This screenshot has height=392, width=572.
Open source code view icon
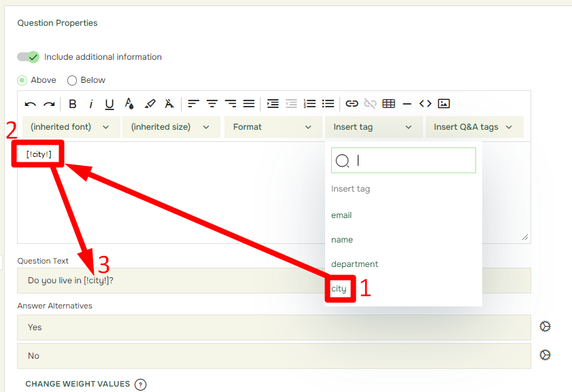pos(425,104)
